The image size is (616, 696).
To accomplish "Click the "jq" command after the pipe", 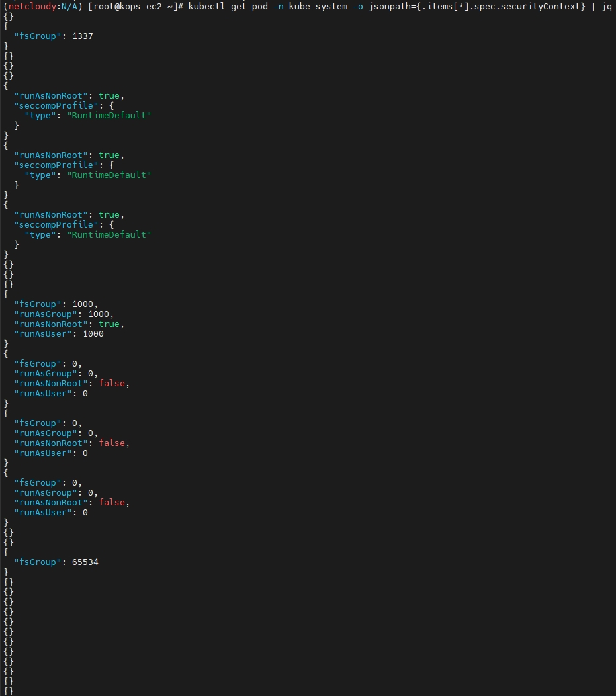I will coord(607,6).
